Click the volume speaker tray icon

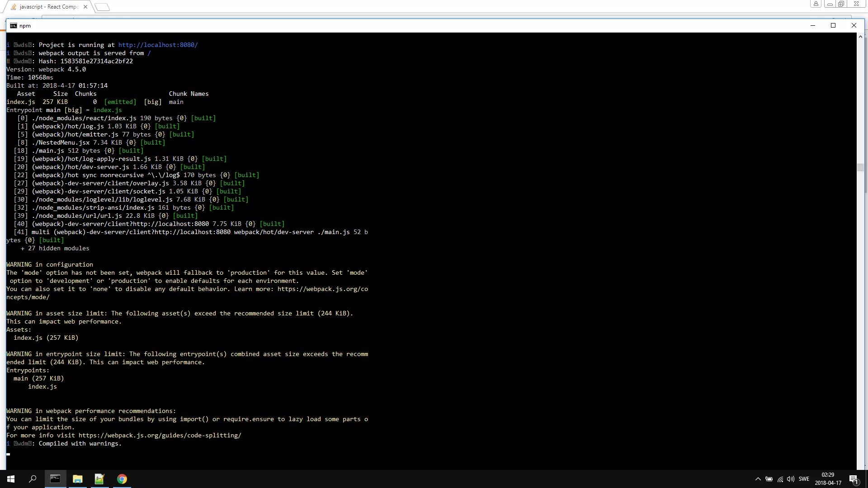(790, 479)
